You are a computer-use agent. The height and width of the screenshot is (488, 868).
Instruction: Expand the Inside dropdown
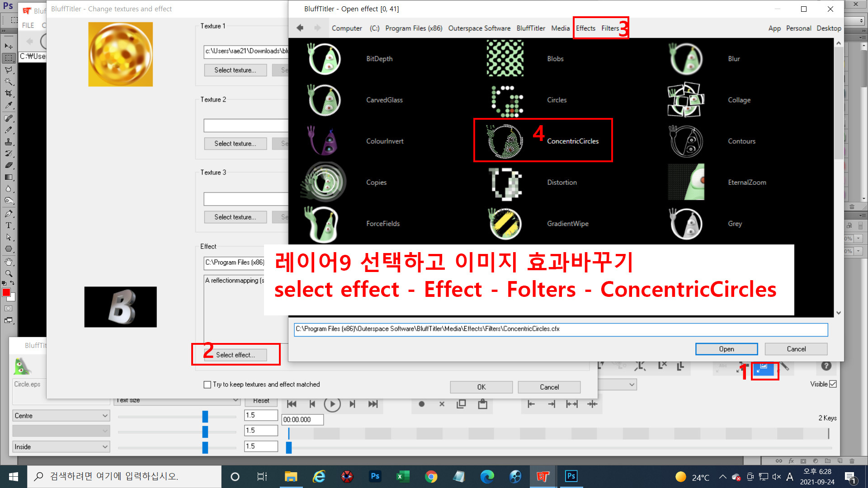(61, 447)
